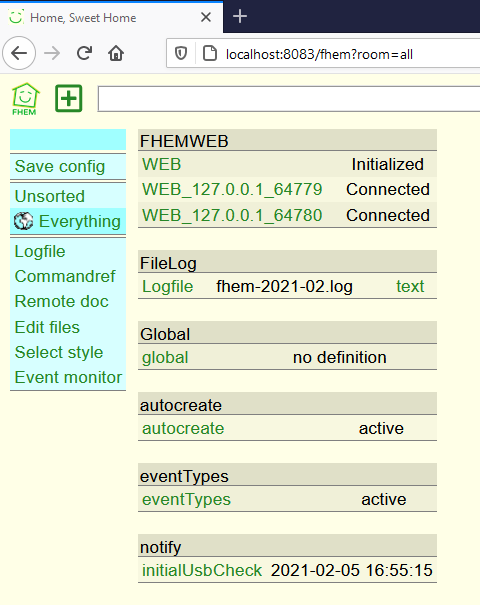
Task: Click Connected status of WEB_127.0.0.1_64780
Action: (x=388, y=215)
